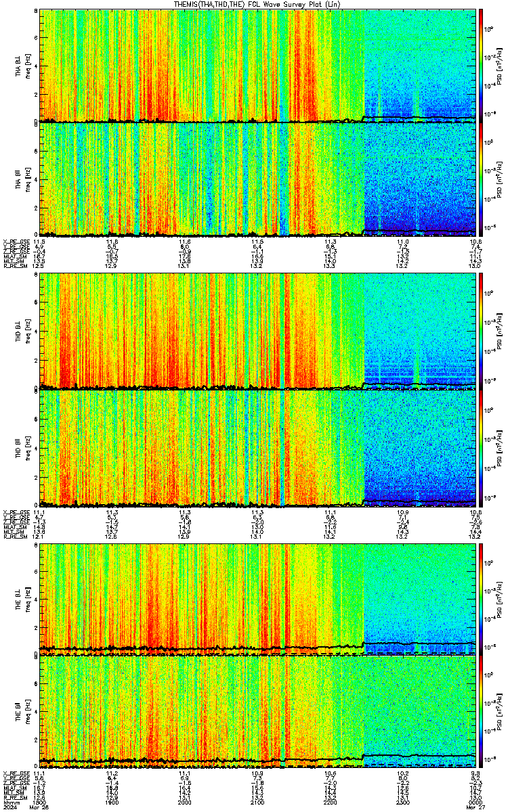Click the THE B-perpendicular spectrogram panel

[257, 599]
